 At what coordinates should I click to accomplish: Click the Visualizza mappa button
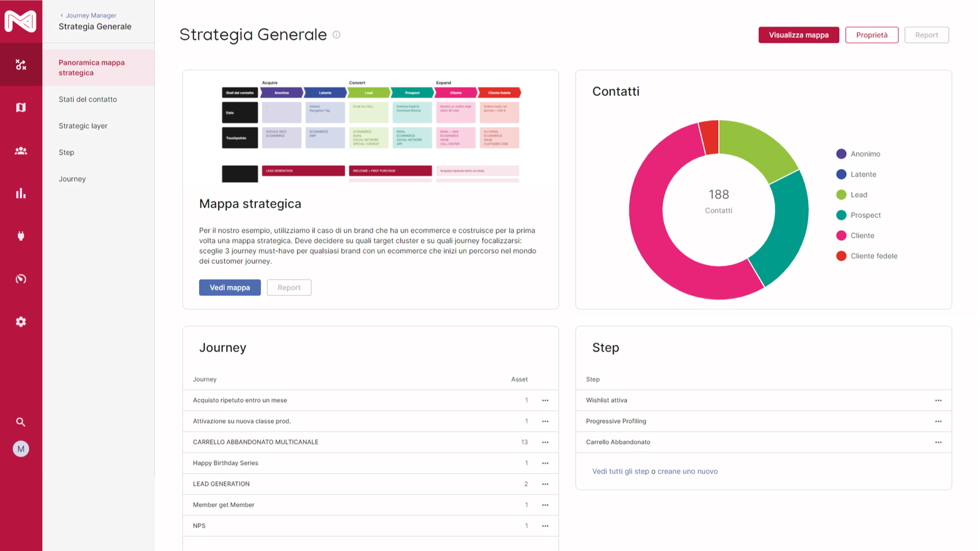pos(798,35)
